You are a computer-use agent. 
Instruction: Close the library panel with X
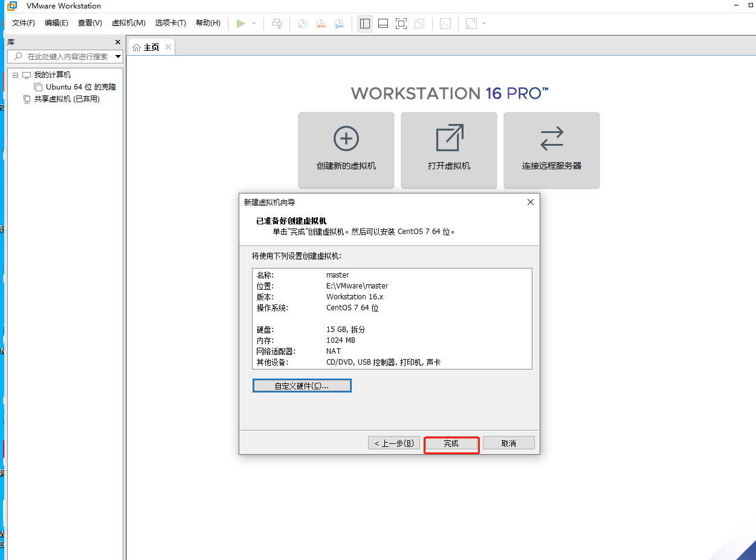tap(118, 42)
